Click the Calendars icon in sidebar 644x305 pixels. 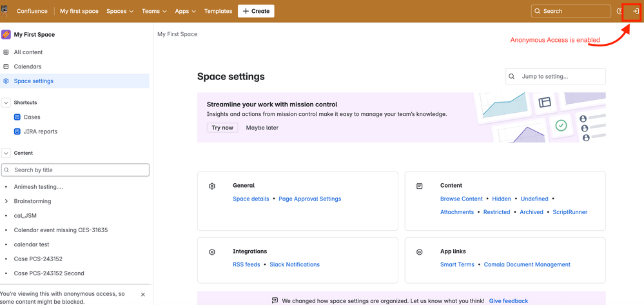pyautogui.click(x=6, y=66)
